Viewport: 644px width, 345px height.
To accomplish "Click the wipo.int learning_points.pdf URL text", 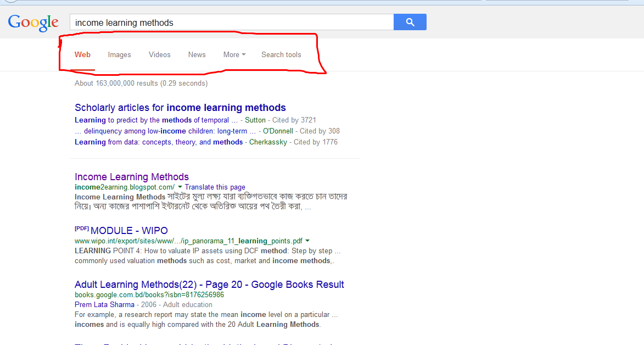I will pos(188,241).
